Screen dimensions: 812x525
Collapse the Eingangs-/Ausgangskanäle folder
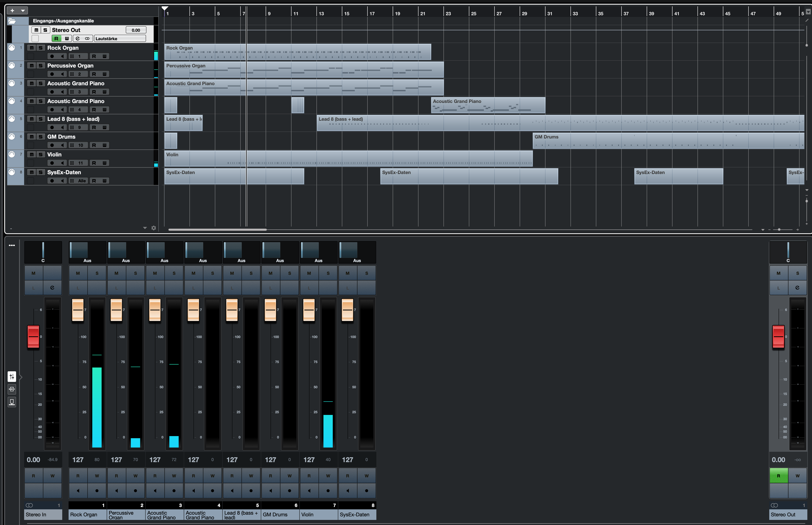12,21
